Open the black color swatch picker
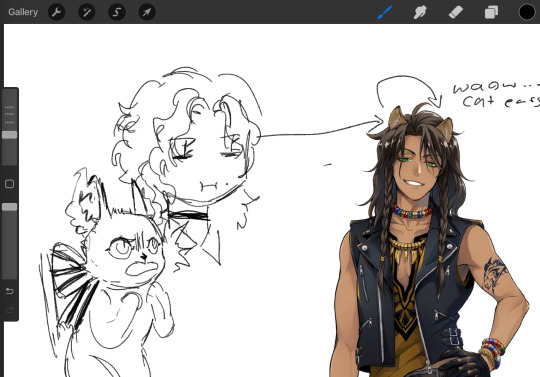The image size is (540, 377). (x=527, y=12)
